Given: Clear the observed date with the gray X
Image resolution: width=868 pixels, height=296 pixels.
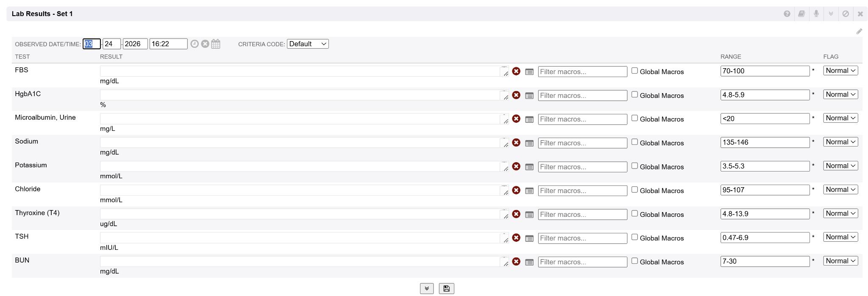Looking at the screenshot, I should (x=205, y=44).
